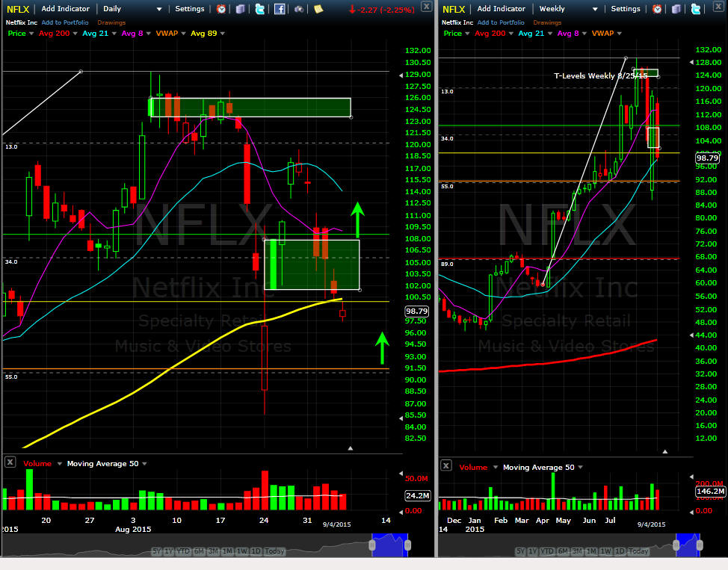728x570 pixels.
Task: Select 1Y range in Daily chart
Action: 168,551
